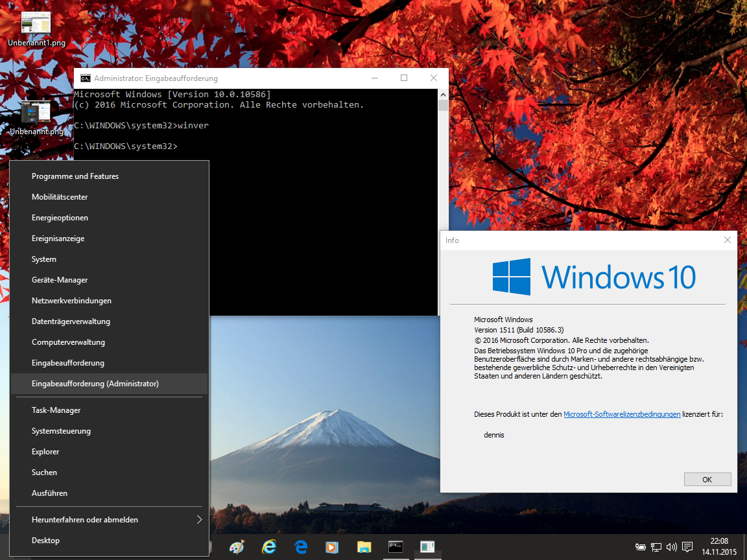Select the Unbenannt1.png desktop file
The image size is (747, 560).
tap(36, 29)
